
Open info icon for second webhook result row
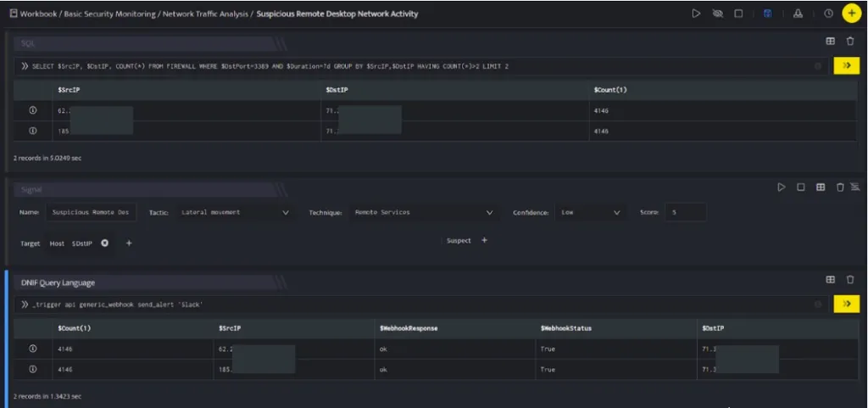coord(33,369)
